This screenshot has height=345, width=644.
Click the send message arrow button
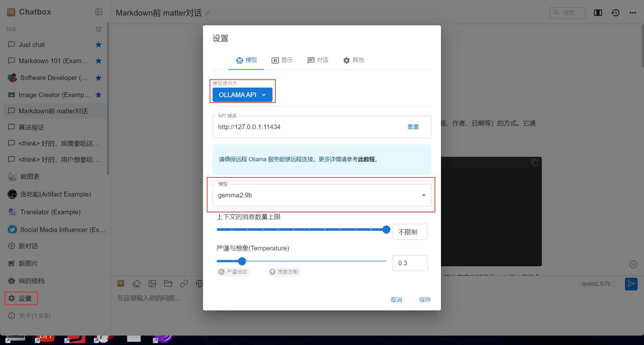point(631,284)
